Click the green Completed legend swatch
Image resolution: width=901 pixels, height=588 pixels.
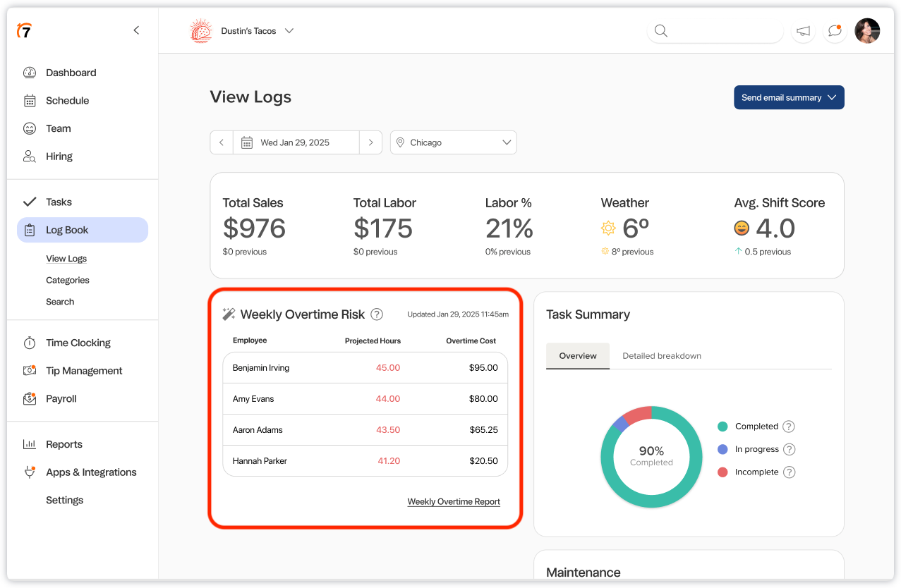[x=722, y=427]
